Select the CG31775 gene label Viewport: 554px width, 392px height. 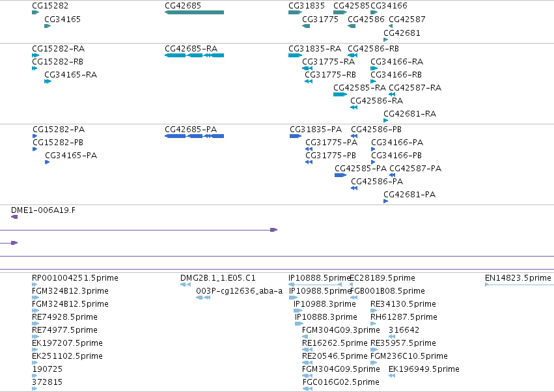pyautogui.click(x=320, y=19)
